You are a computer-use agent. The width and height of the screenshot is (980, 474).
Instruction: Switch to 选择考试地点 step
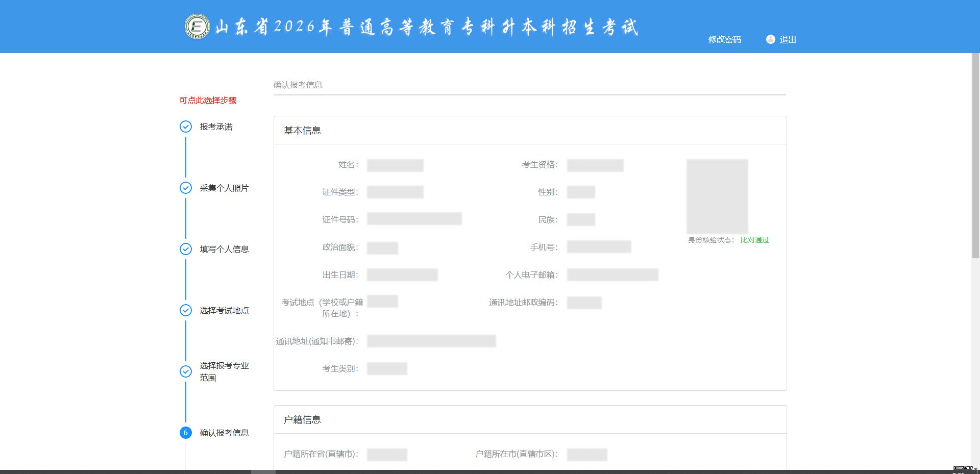click(224, 310)
